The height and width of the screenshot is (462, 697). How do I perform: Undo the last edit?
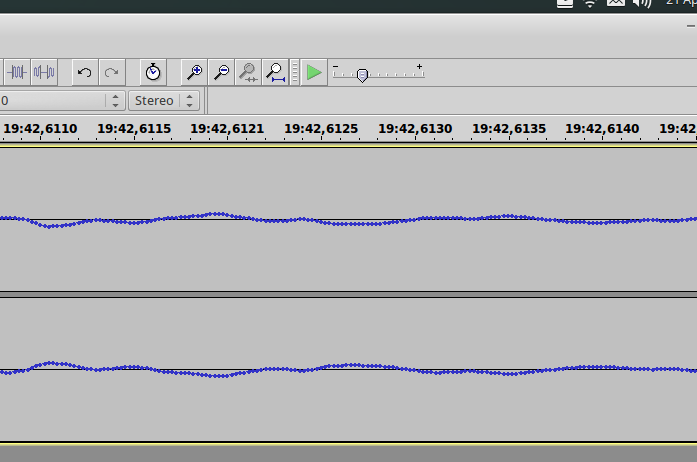pyautogui.click(x=85, y=72)
